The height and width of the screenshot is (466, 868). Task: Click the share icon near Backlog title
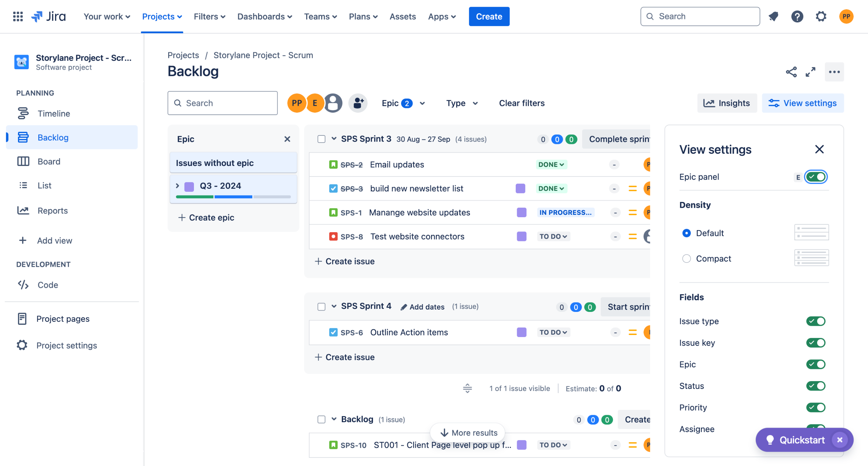coord(791,72)
